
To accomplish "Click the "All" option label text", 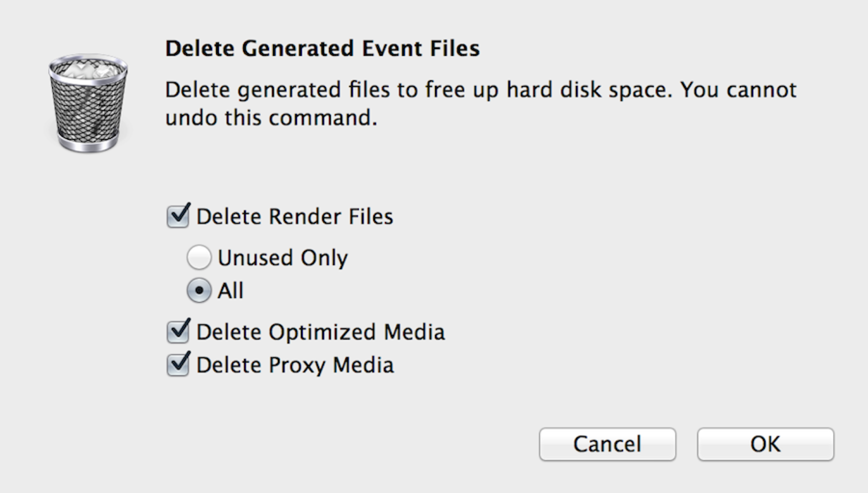I will (231, 290).
